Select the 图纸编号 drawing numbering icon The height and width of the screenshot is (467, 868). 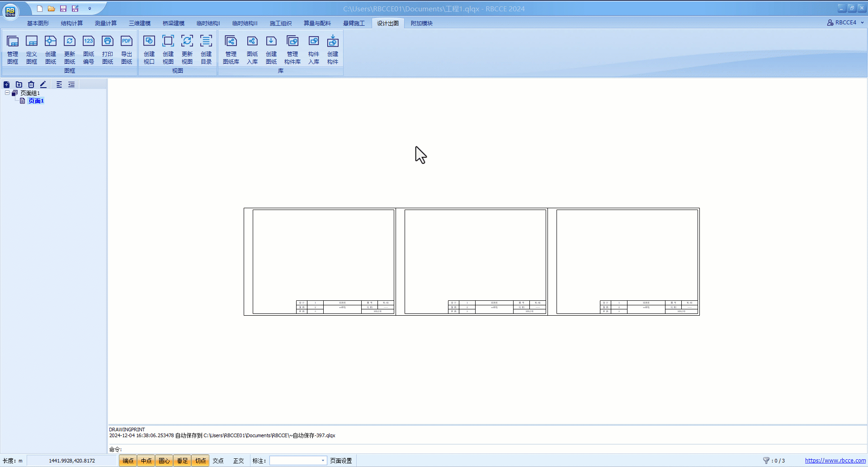click(89, 49)
